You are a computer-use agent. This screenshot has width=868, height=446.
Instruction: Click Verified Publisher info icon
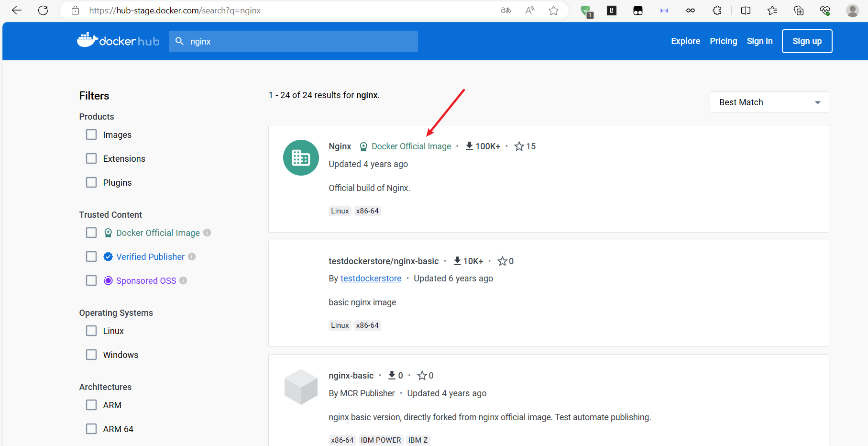coord(192,256)
